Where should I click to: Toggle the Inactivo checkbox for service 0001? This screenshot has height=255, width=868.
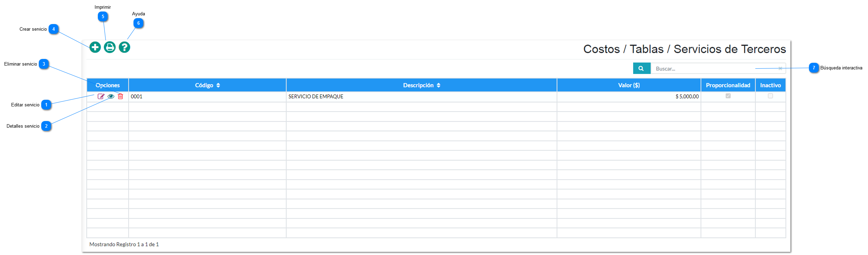[x=771, y=96]
